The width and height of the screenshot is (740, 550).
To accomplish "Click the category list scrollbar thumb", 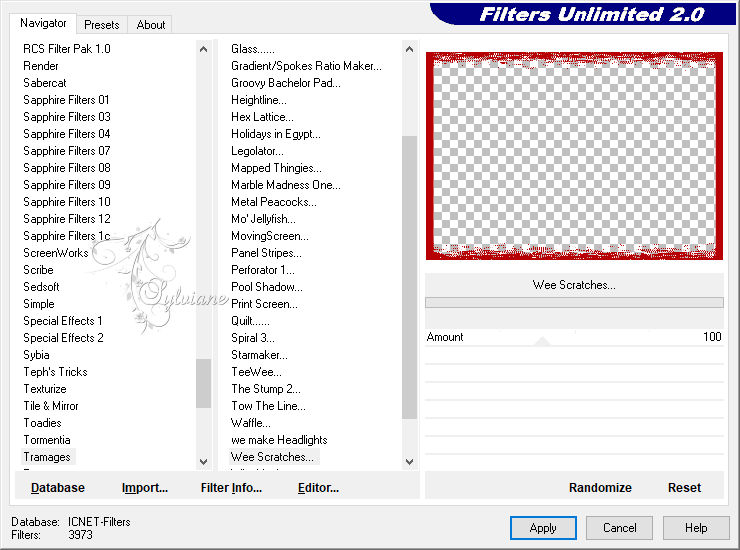I will tap(203, 383).
